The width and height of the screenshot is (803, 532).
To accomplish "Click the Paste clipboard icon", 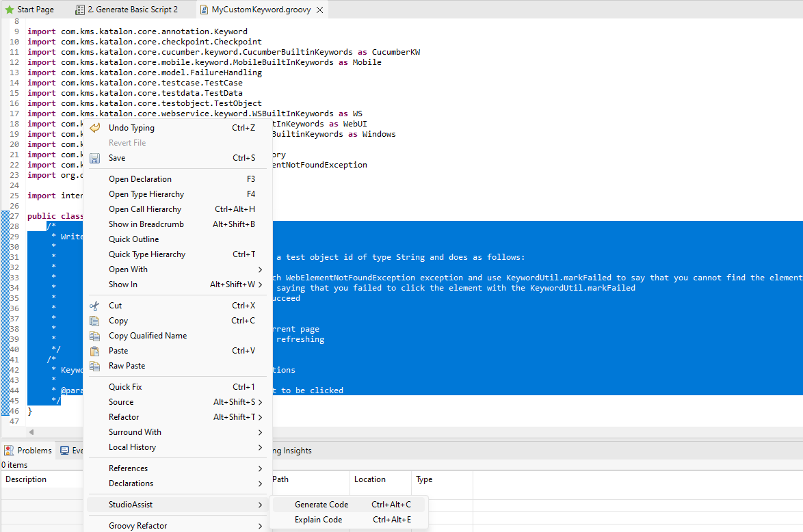I will click(95, 351).
